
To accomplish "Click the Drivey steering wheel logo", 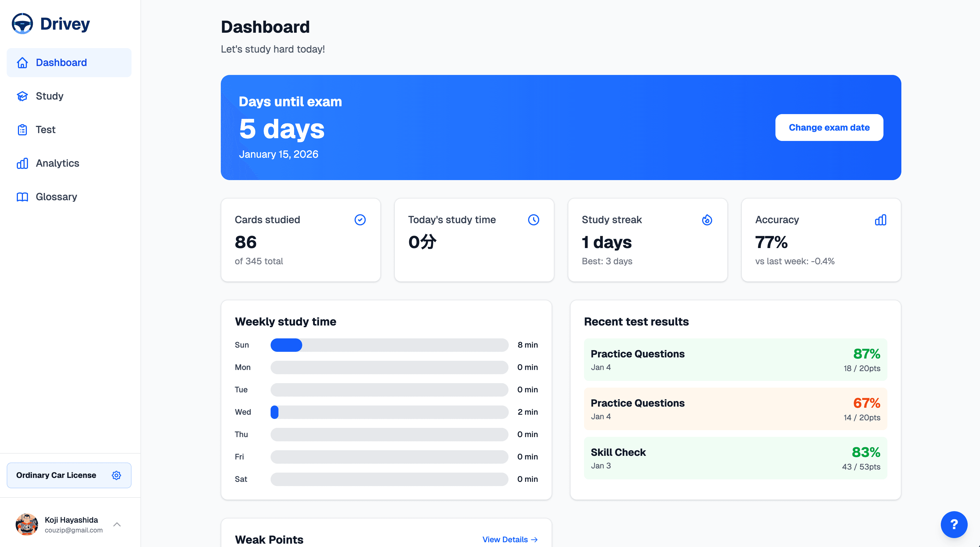I will pos(22,23).
